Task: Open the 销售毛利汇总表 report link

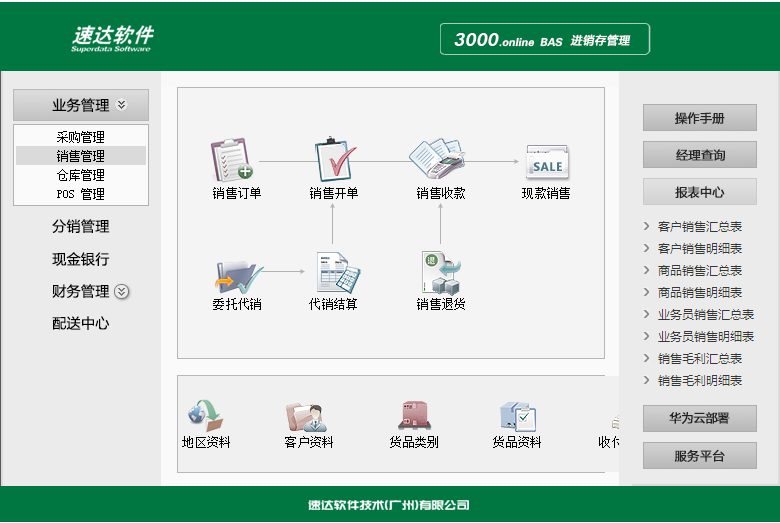Action: coord(699,358)
